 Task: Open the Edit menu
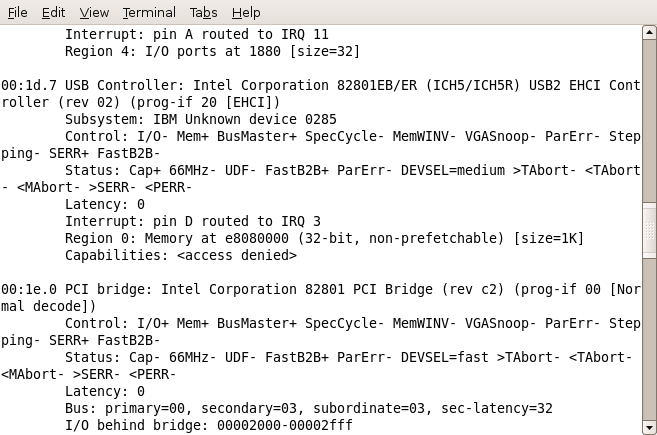tap(53, 13)
